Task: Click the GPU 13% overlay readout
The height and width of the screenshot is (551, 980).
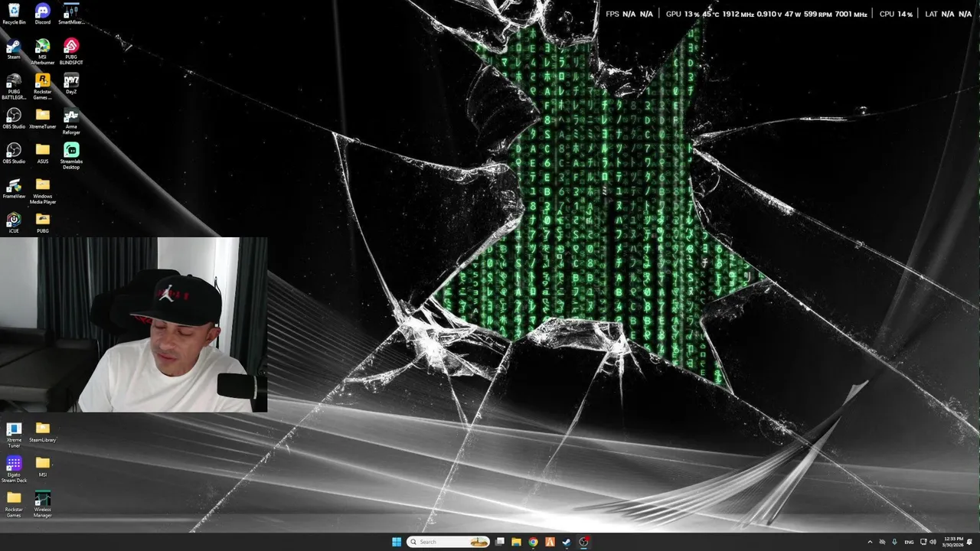Action: (x=683, y=14)
